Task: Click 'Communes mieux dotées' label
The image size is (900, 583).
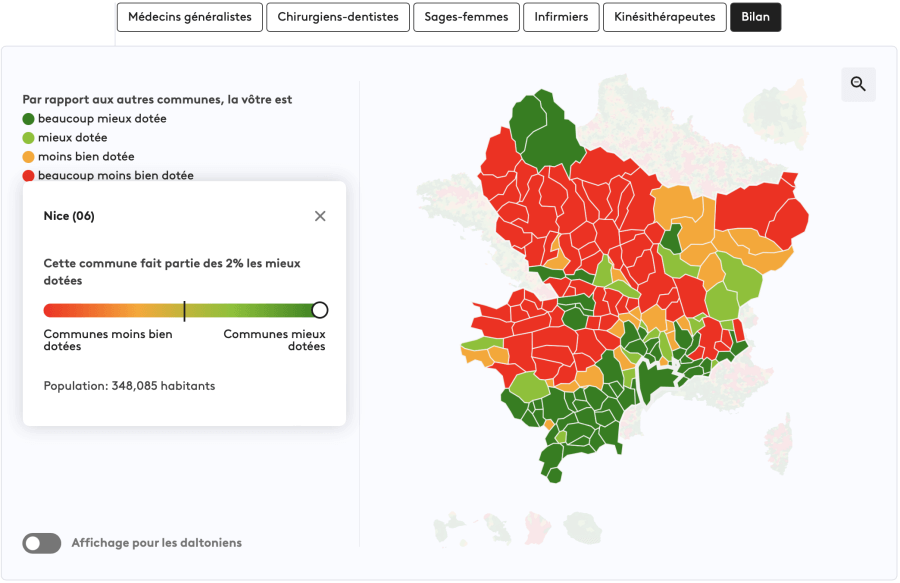Action: pos(274,340)
